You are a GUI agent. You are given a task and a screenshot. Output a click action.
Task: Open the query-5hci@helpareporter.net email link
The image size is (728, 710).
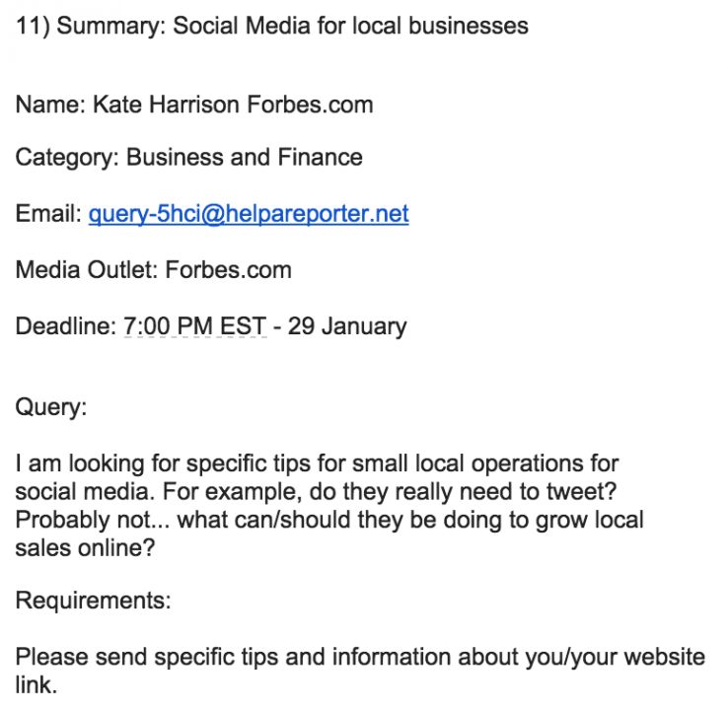coord(249,214)
